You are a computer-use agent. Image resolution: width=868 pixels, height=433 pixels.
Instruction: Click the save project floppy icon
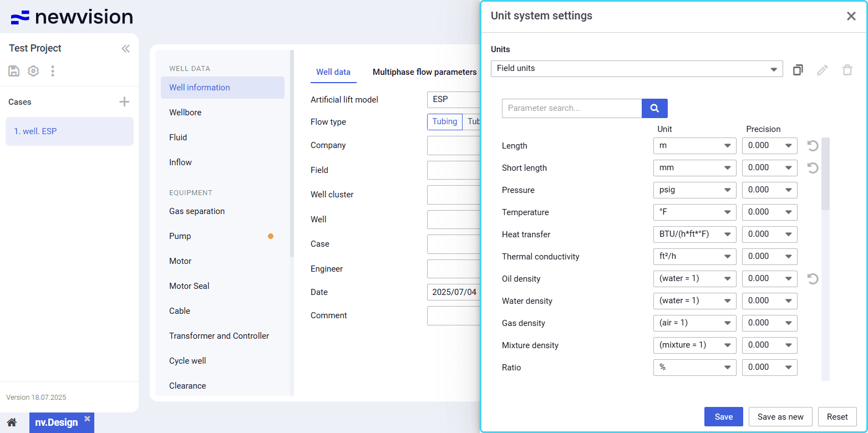click(x=14, y=71)
